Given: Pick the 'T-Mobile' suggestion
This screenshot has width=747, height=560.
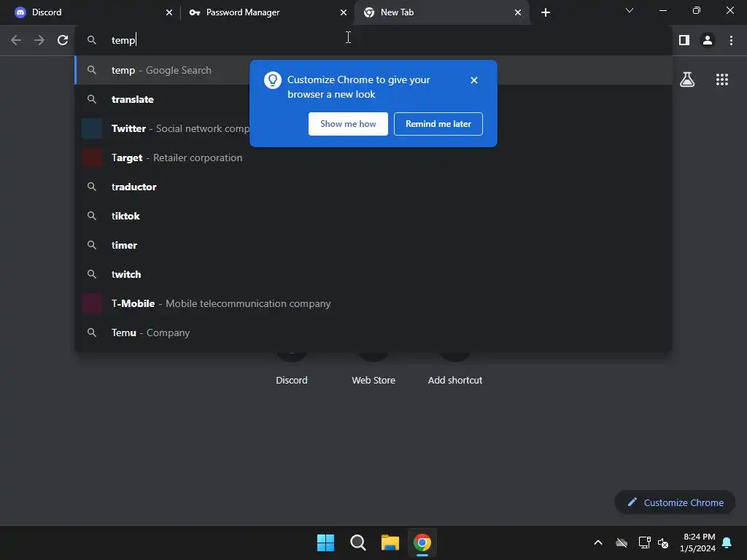Looking at the screenshot, I should [x=373, y=303].
